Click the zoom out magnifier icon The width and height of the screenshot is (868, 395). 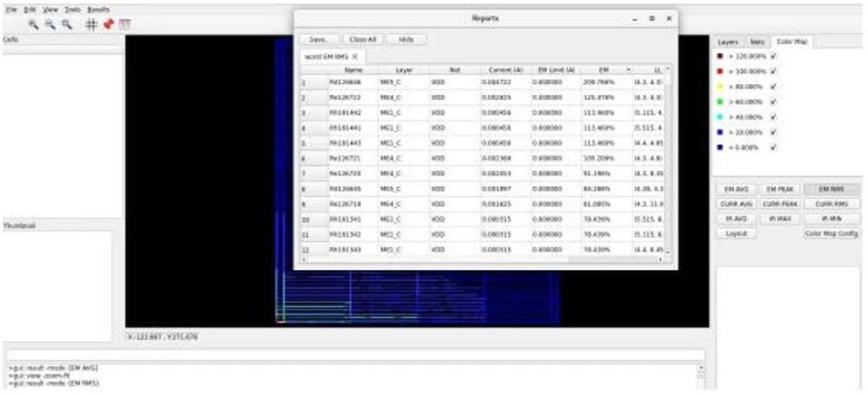click(50, 24)
